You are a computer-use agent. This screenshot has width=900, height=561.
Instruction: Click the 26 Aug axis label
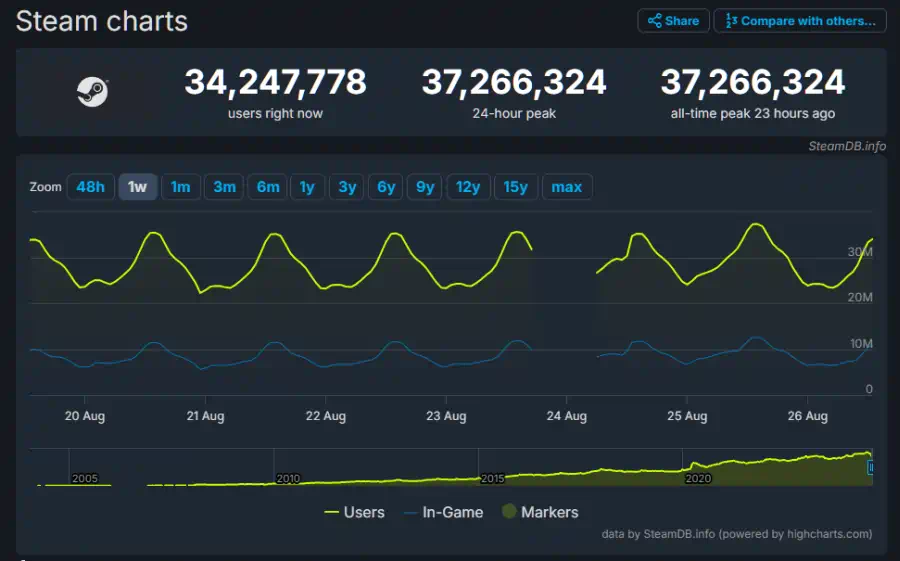[808, 416]
